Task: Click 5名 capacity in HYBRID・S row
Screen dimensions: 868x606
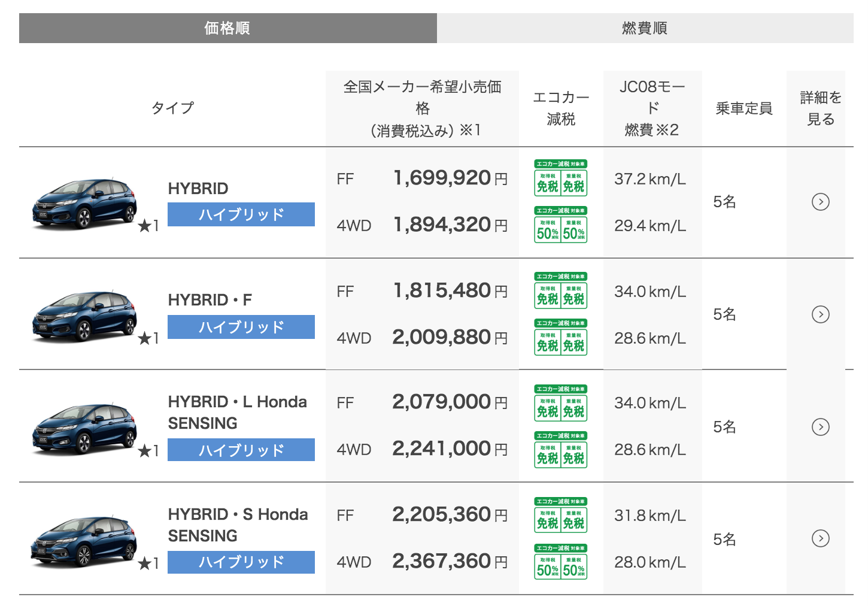Action: click(x=724, y=540)
